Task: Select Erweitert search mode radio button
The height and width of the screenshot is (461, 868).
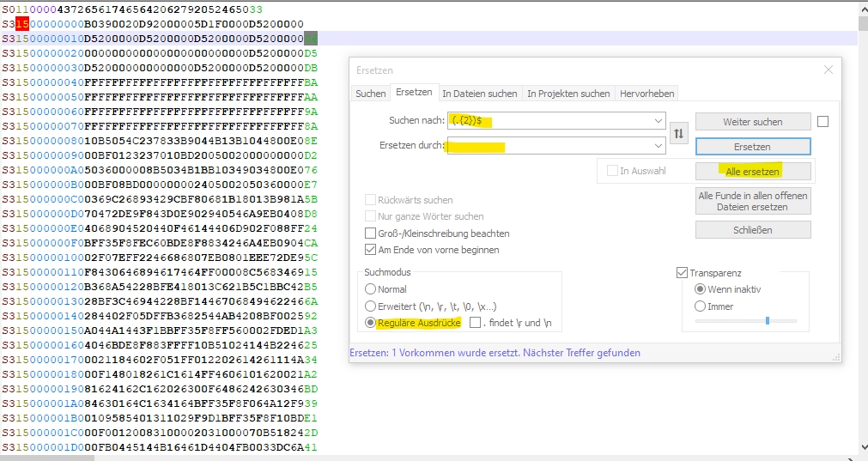Action: click(x=371, y=306)
